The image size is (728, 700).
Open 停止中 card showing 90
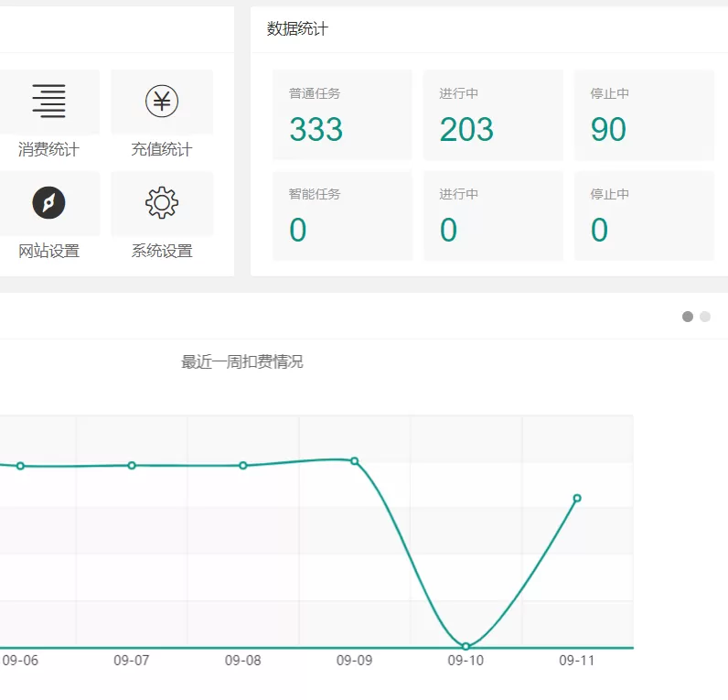(x=644, y=115)
